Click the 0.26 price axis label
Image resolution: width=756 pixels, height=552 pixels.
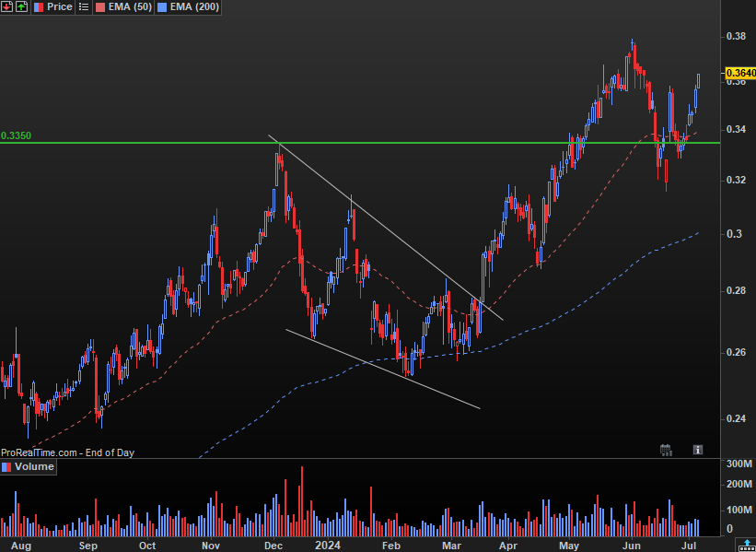pyautogui.click(x=736, y=353)
